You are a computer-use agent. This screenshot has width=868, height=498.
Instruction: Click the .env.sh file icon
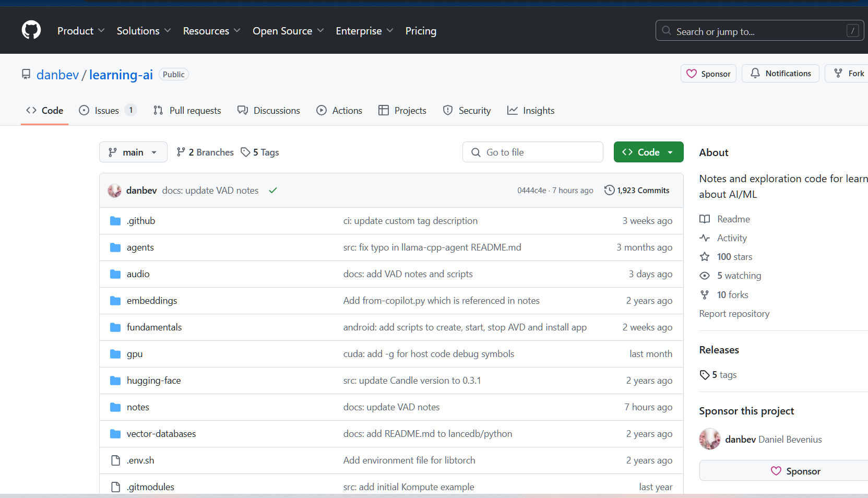point(116,460)
